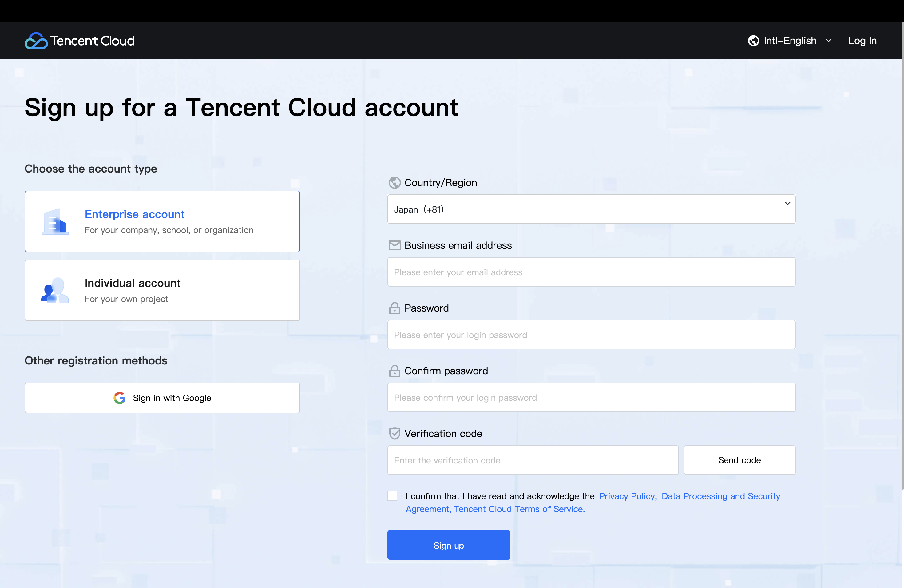Click the globe icon beside Intl-English
Viewport: 904px width, 588px height.
(753, 41)
